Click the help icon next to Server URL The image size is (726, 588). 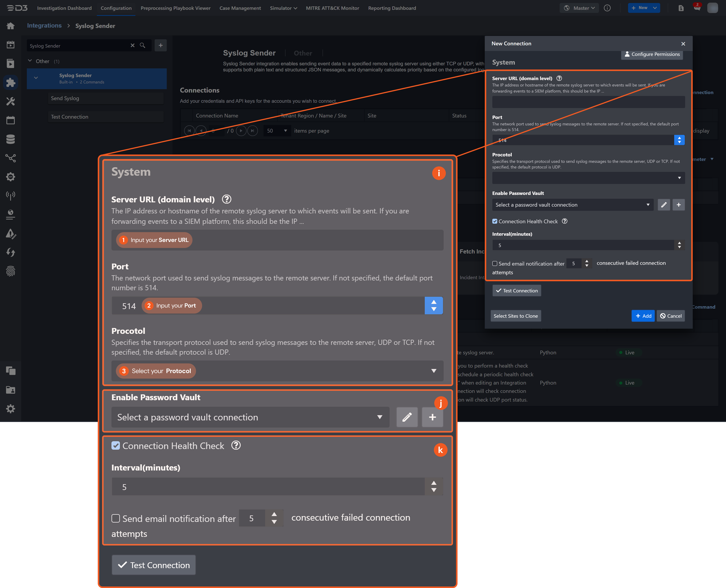(x=559, y=78)
